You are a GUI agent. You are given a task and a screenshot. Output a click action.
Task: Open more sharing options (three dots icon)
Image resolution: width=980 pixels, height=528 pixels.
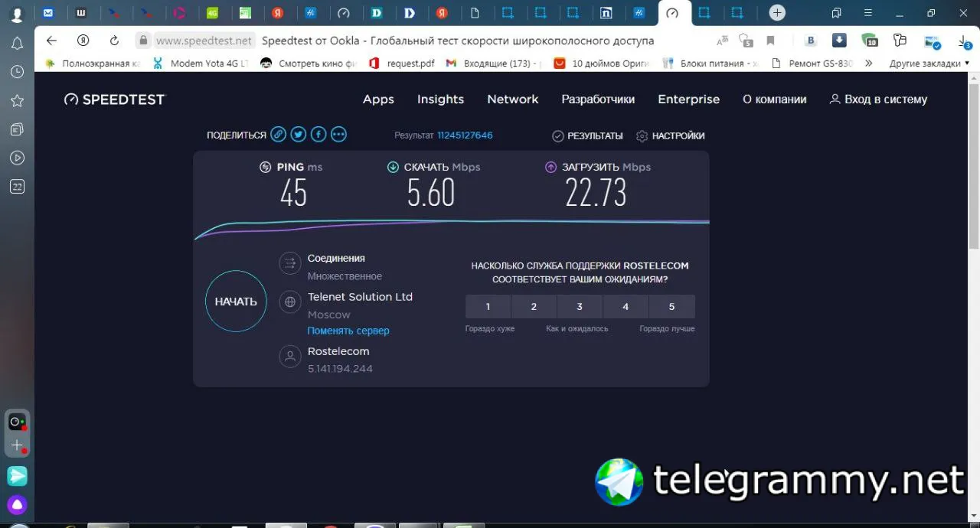pyautogui.click(x=338, y=135)
